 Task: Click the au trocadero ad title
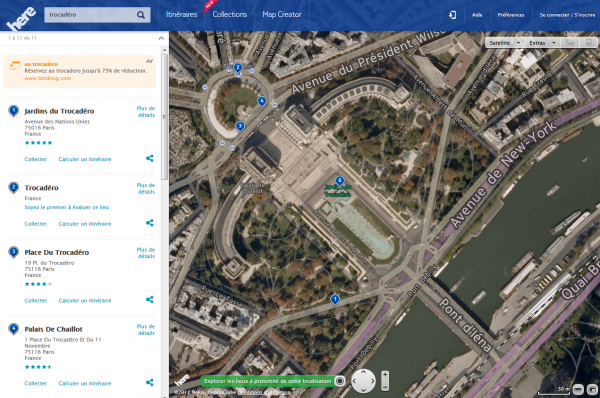tap(41, 64)
